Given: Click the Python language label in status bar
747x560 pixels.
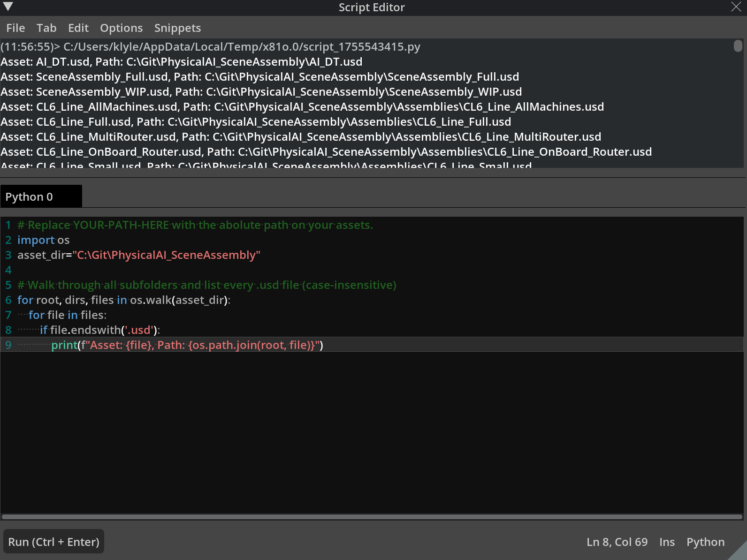Looking at the screenshot, I should (705, 542).
